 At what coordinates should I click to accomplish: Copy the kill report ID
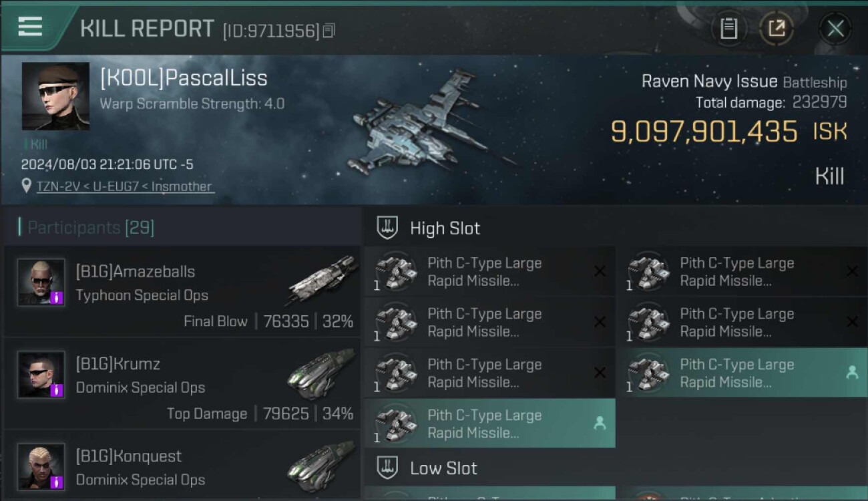tap(329, 31)
